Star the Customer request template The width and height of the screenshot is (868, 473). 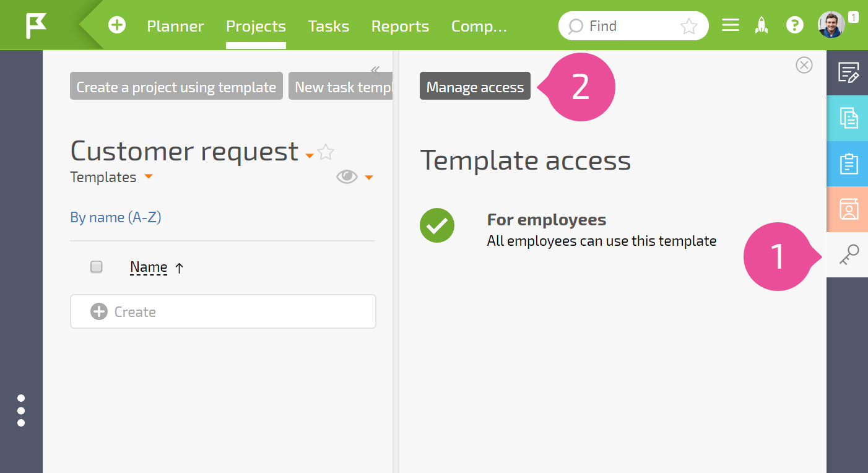(x=326, y=152)
